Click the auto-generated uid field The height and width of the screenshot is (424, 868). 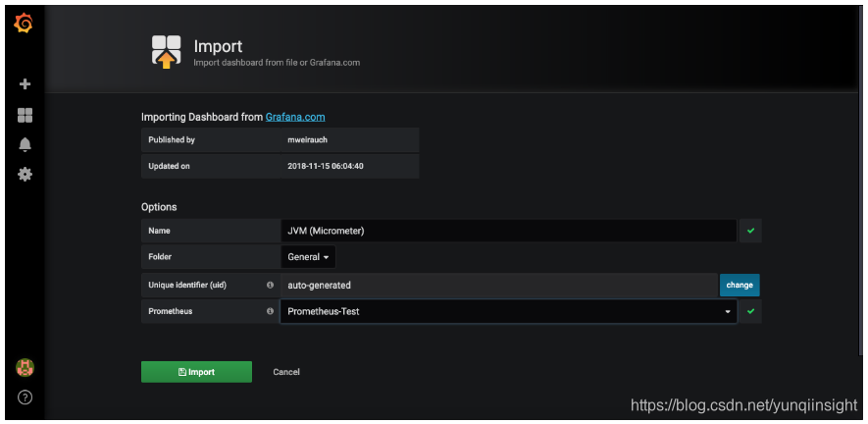click(x=500, y=285)
